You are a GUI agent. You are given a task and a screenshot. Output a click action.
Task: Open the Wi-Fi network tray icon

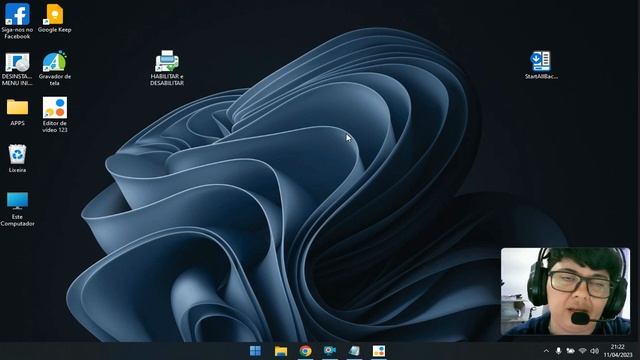[582, 351]
